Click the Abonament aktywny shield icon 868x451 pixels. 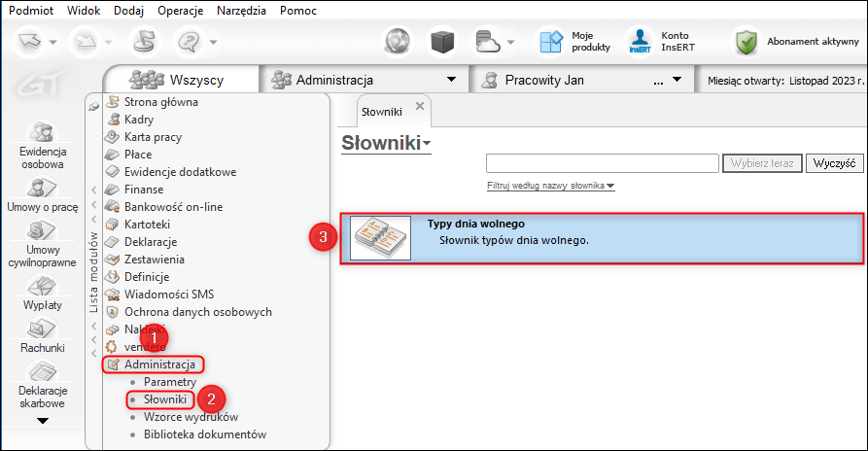[x=746, y=42]
